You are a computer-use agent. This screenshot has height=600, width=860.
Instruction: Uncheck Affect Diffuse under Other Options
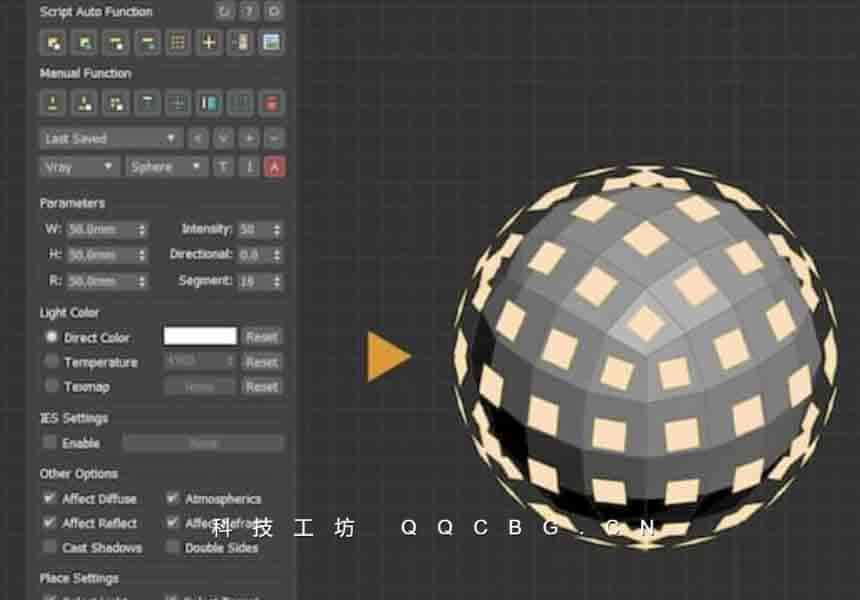click(x=48, y=498)
